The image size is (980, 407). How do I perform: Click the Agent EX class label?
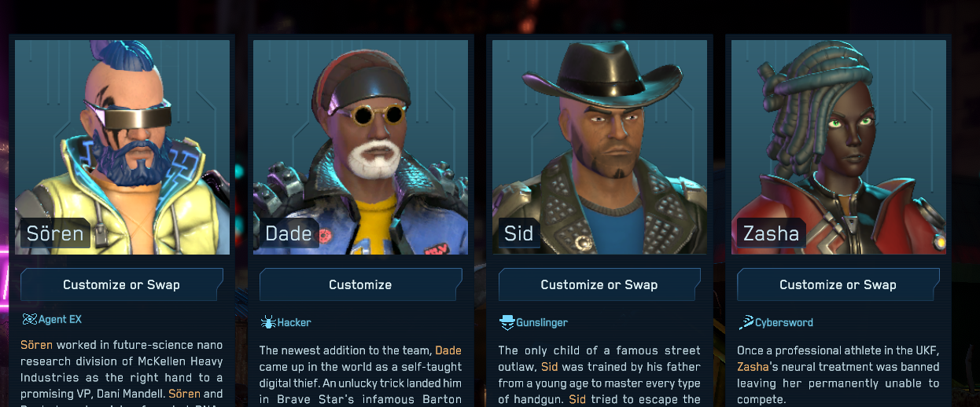(x=60, y=320)
